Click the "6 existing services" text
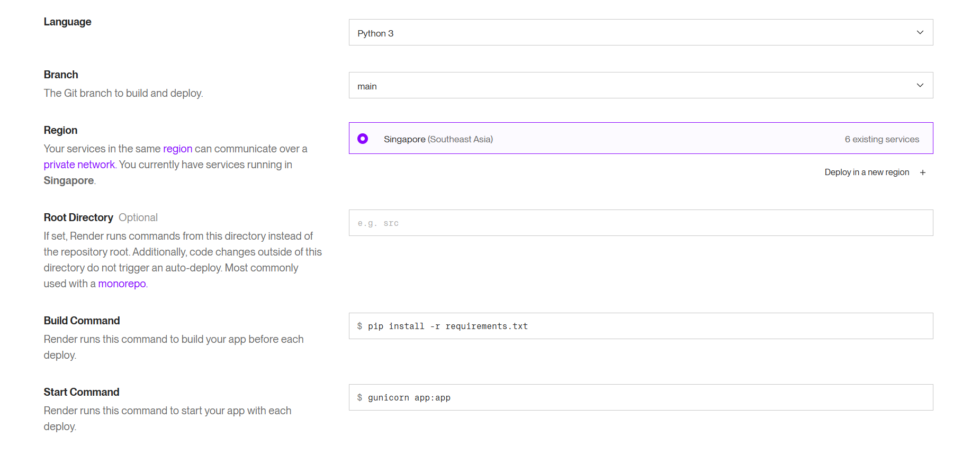 tap(882, 139)
